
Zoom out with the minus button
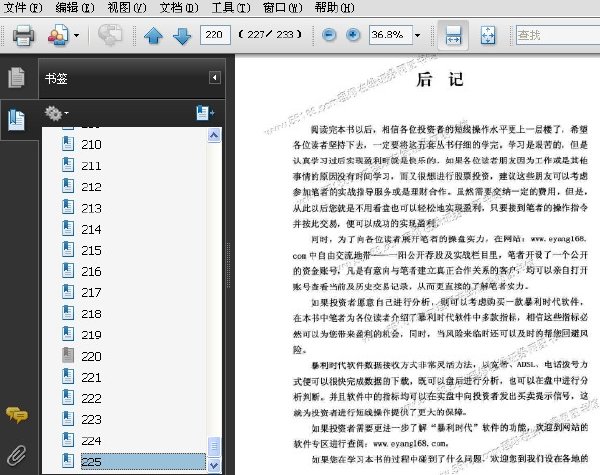click(329, 35)
